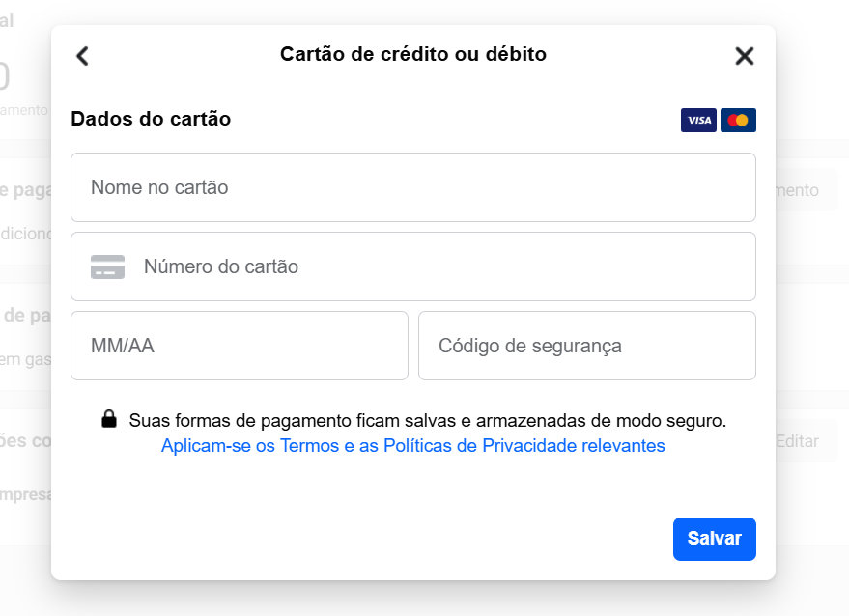
Task: Click the Mastercard logo icon
Action: tap(738, 120)
